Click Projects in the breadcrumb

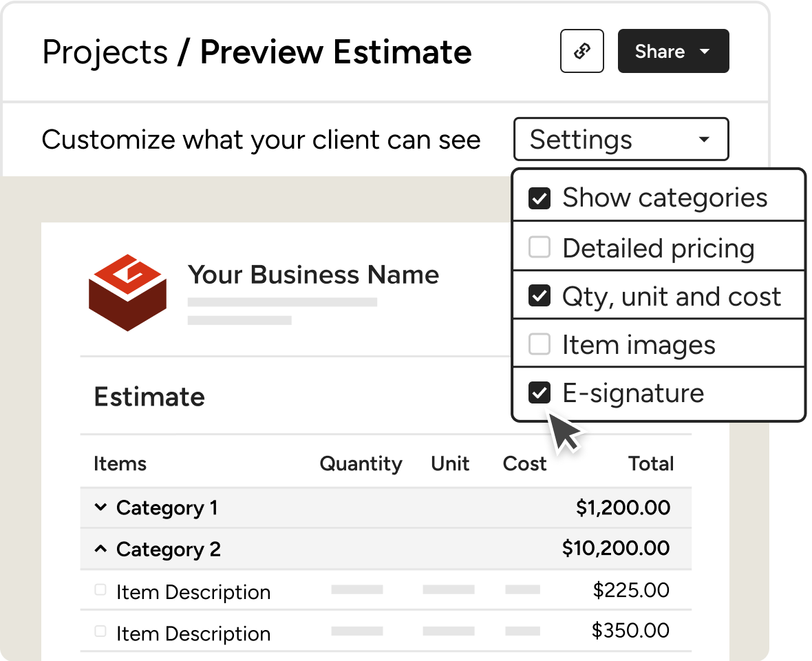(105, 52)
